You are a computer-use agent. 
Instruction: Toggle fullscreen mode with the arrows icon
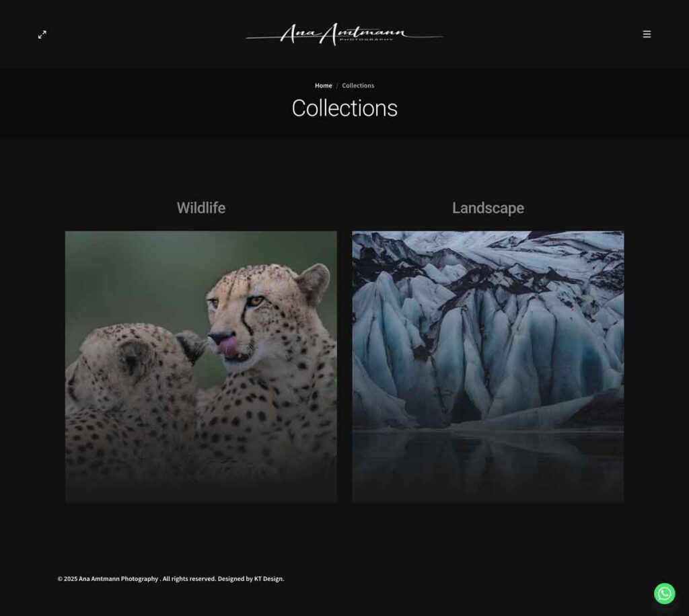point(42,35)
